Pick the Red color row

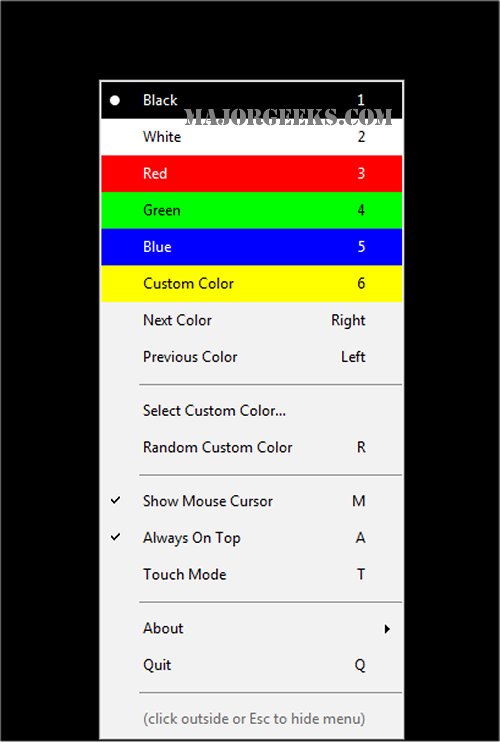click(252, 174)
